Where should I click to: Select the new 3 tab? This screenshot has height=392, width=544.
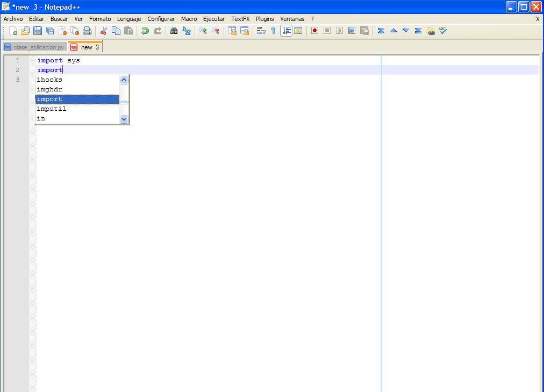point(85,47)
